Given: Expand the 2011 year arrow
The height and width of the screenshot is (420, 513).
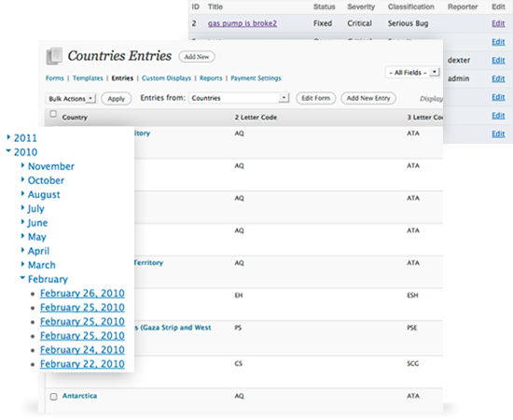Looking at the screenshot, I should [8, 137].
